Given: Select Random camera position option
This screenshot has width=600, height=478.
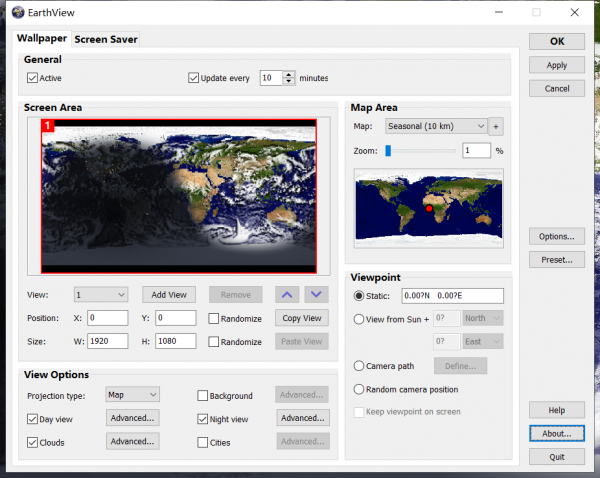Looking at the screenshot, I should (x=359, y=389).
